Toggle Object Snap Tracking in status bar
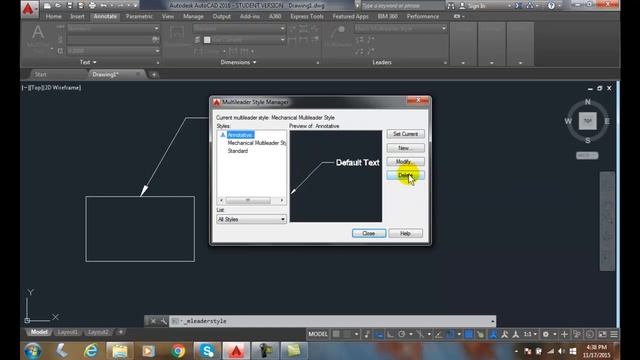Image resolution: width=640 pixels, height=360 pixels. pyautogui.click(x=439, y=334)
